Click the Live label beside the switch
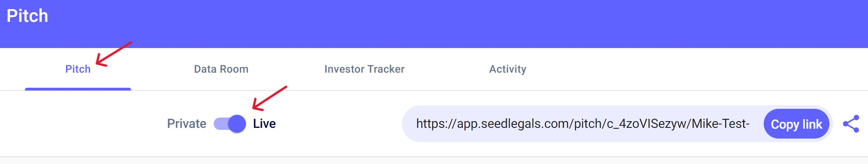 pyautogui.click(x=264, y=124)
